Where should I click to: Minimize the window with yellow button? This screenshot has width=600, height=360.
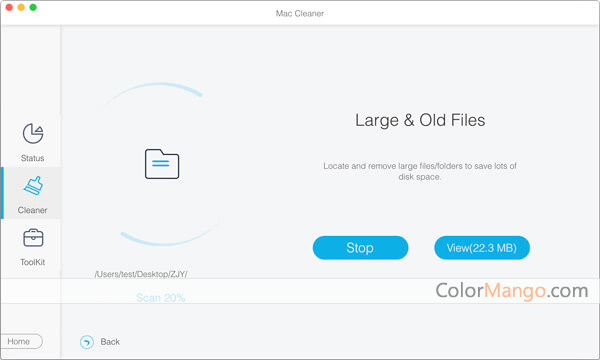click(21, 7)
